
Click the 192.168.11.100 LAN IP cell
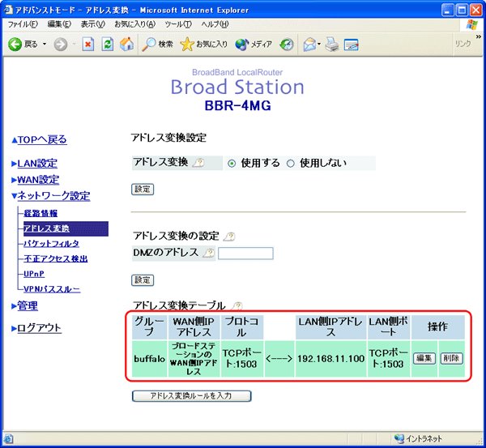pyautogui.click(x=330, y=359)
